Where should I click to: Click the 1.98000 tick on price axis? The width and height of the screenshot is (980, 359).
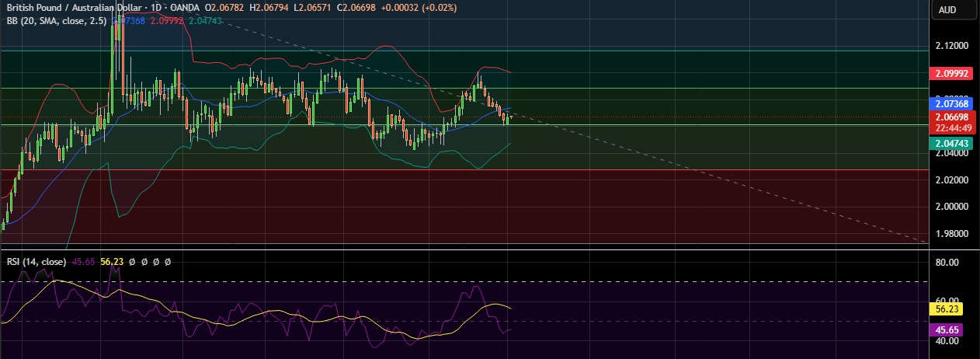[x=950, y=234]
